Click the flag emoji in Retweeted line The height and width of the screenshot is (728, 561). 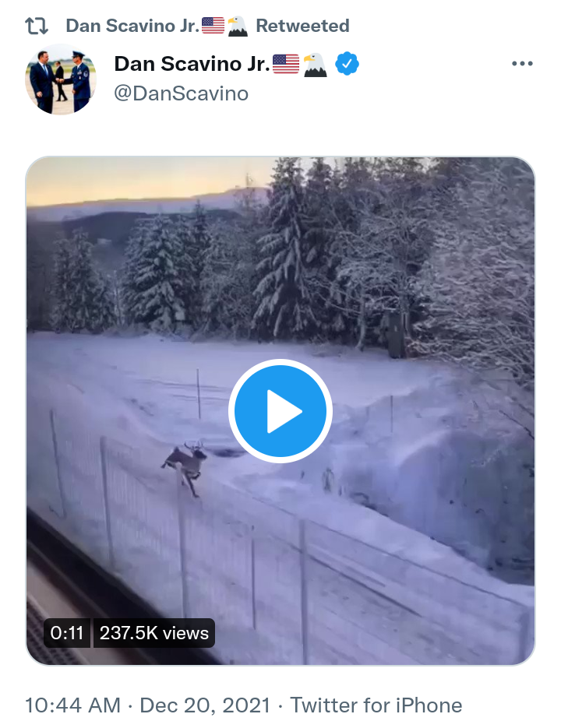click(x=213, y=26)
